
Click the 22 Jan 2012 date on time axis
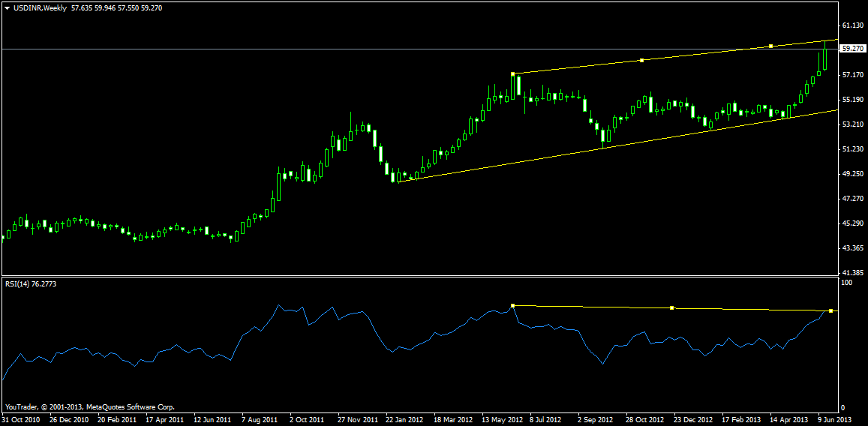coord(405,420)
